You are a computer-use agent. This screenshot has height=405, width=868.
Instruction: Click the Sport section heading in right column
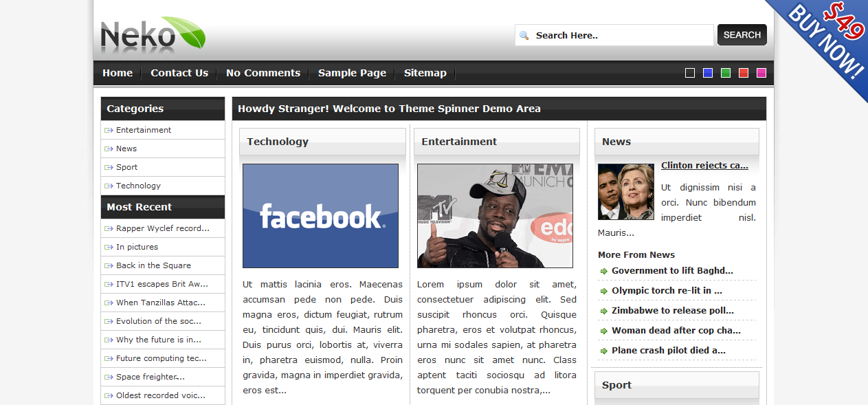click(616, 385)
